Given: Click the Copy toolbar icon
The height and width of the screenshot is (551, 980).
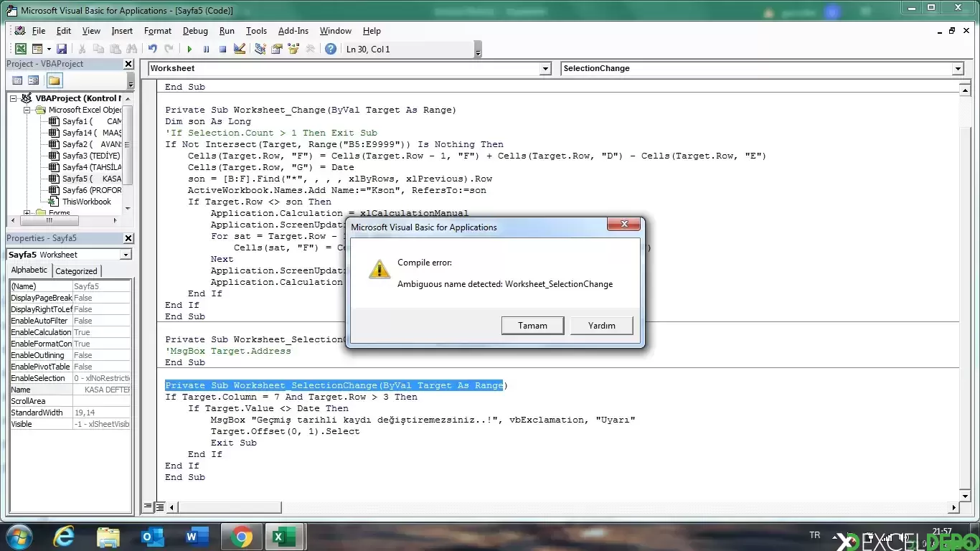Looking at the screenshot, I should 98,49.
